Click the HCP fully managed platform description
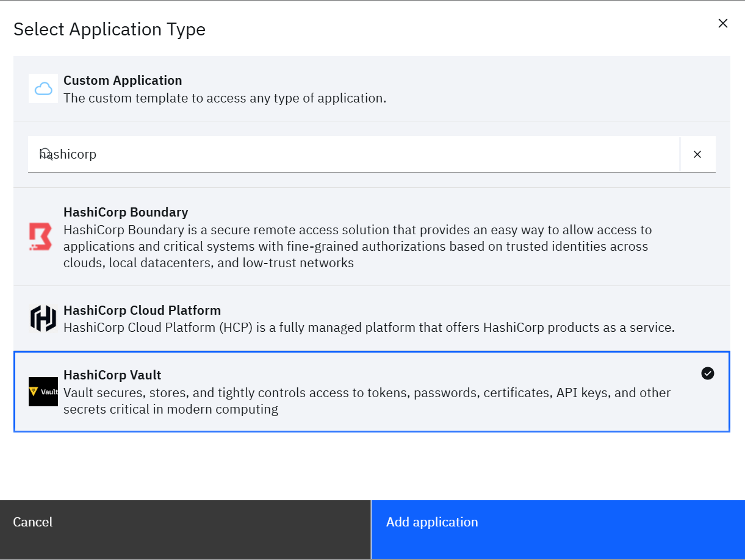Viewport: 745px width, 560px height. (369, 328)
